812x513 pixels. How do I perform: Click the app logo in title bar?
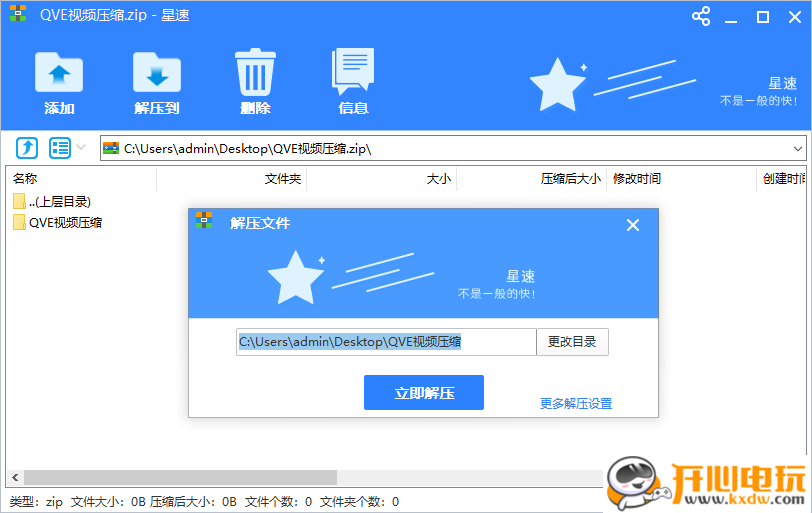(18, 13)
